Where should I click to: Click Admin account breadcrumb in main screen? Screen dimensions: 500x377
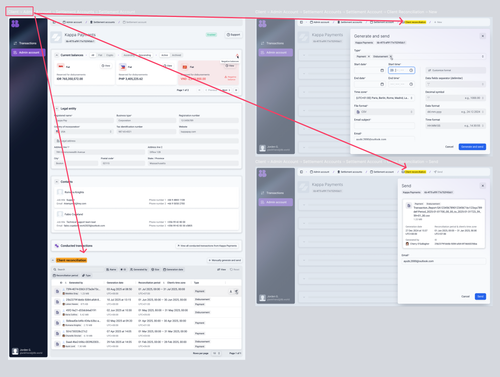72,22
